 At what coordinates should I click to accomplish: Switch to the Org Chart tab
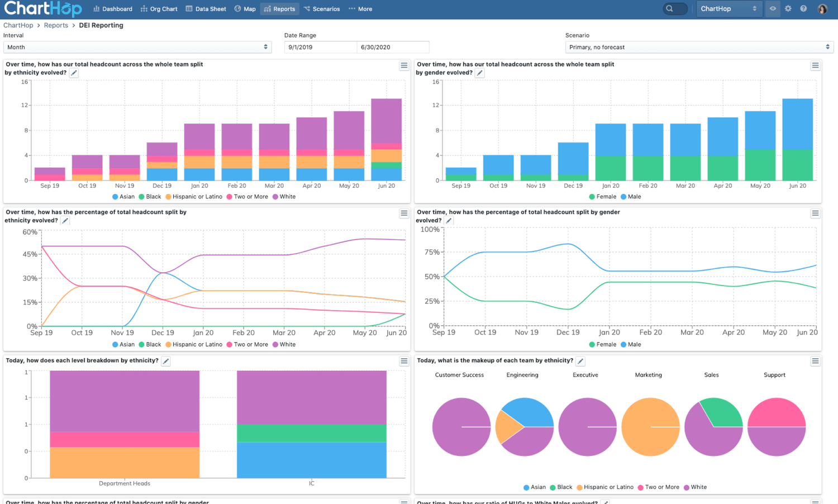(159, 8)
